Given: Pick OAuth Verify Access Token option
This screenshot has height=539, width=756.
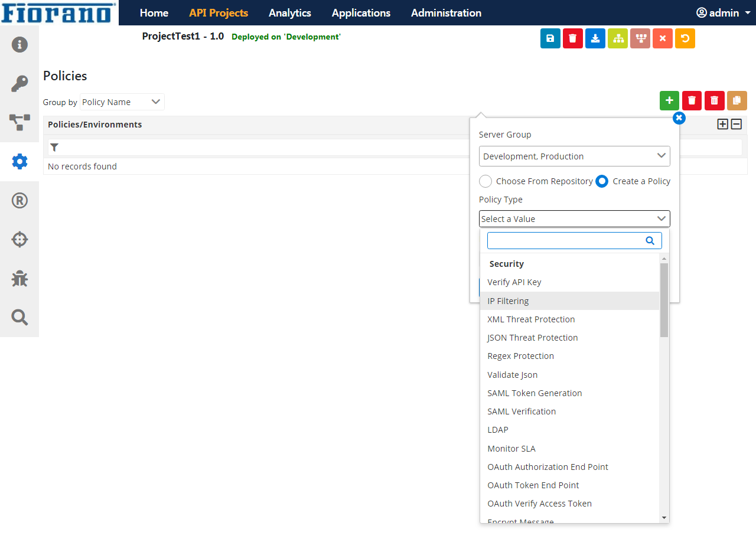Looking at the screenshot, I should point(570,504).
